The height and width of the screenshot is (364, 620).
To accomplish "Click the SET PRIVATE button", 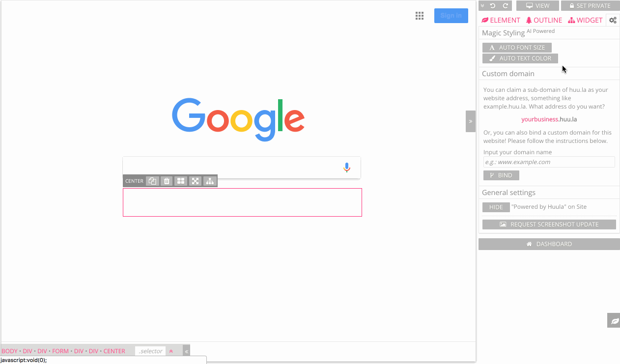I will 590,6.
